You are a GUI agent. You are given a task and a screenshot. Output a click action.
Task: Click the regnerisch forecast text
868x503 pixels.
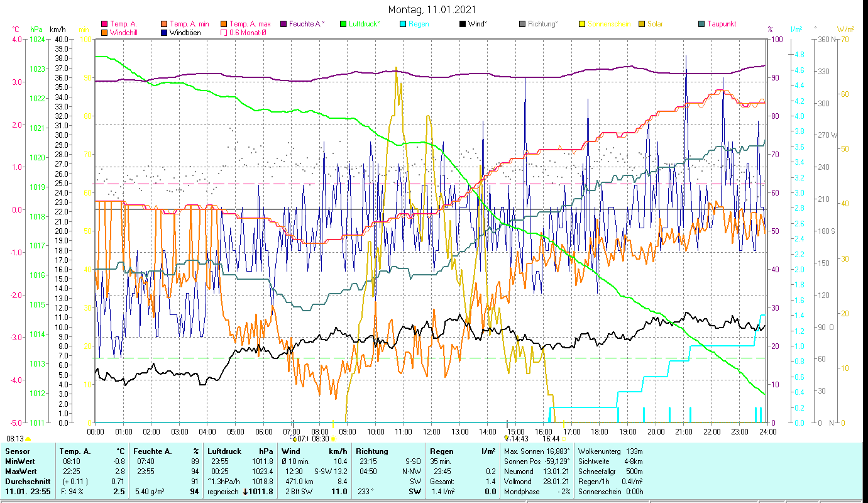[223, 492]
